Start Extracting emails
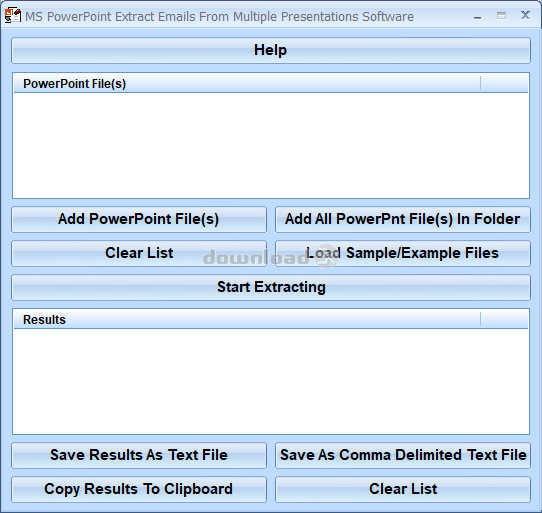This screenshot has height=513, width=542. coord(271,287)
